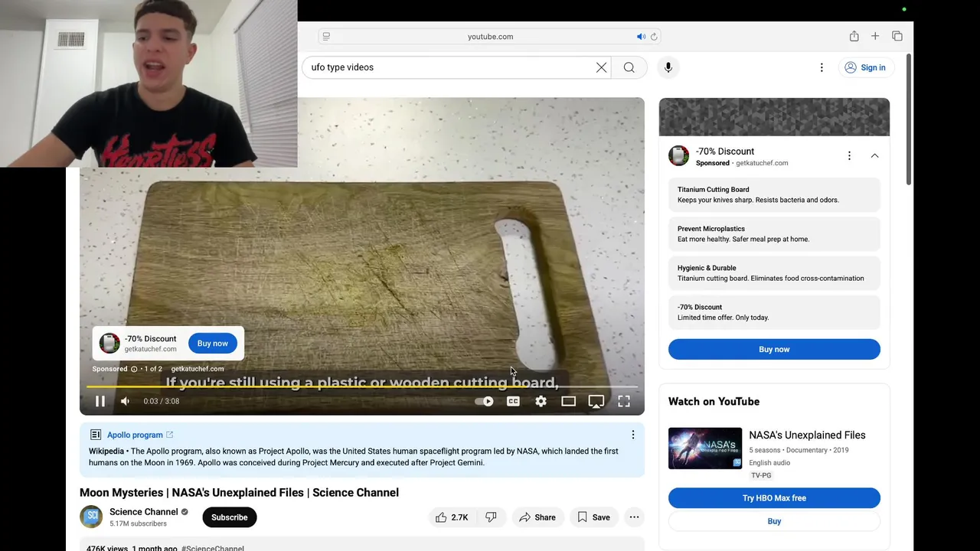Turn on closed captions with the CC button
The height and width of the screenshot is (551, 980).
513,401
